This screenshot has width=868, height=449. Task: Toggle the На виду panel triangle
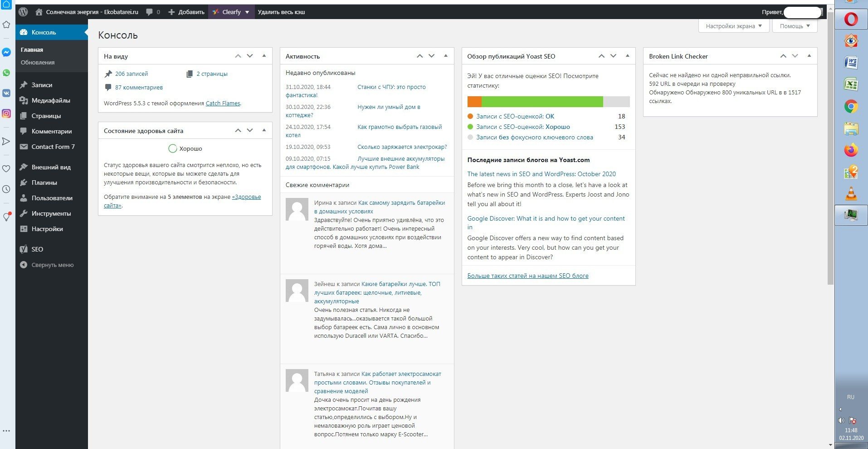tap(264, 56)
